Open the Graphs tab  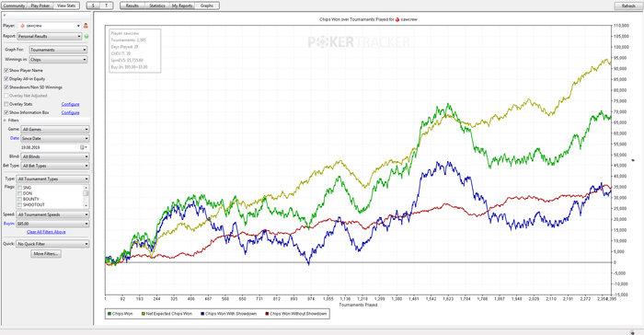(x=207, y=6)
